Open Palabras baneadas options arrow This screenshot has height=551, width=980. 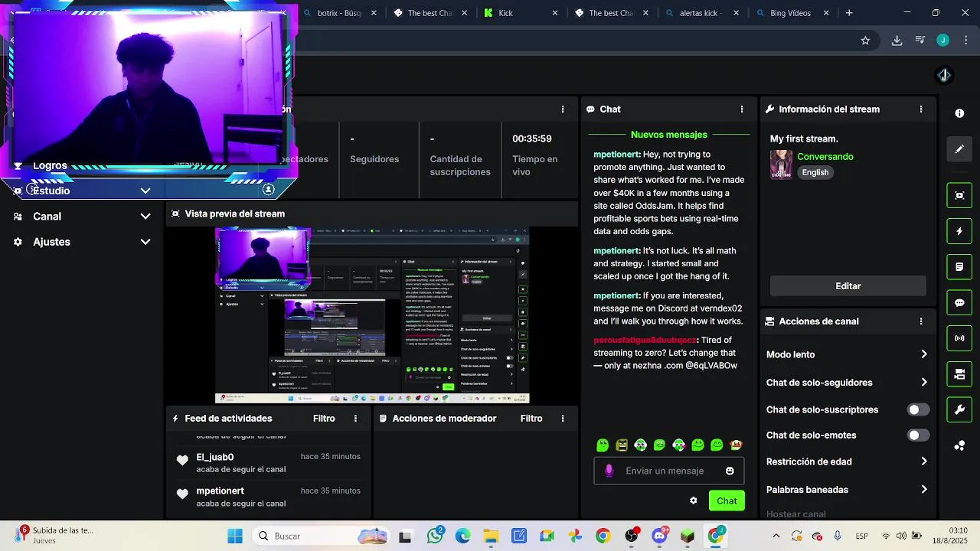(x=924, y=490)
